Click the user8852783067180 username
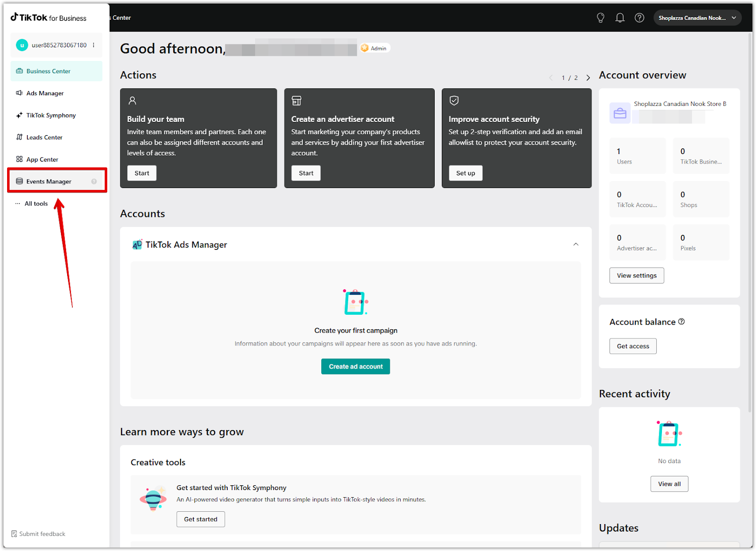The height and width of the screenshot is (551, 756). click(x=59, y=45)
